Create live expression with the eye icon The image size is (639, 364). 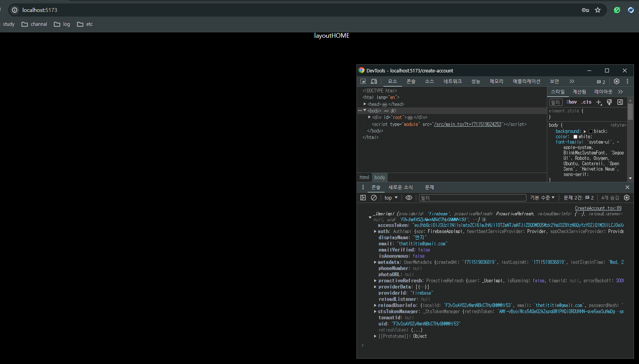pyautogui.click(x=409, y=198)
